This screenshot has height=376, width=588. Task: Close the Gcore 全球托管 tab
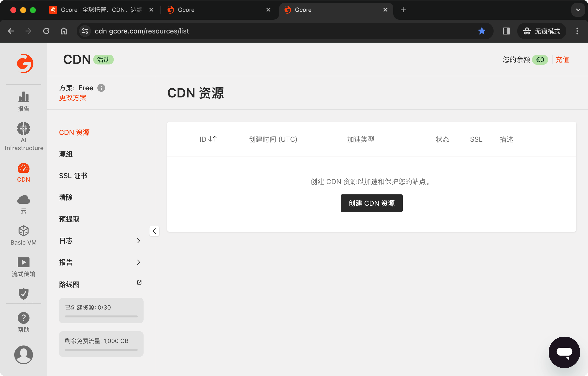pyautogui.click(x=151, y=10)
